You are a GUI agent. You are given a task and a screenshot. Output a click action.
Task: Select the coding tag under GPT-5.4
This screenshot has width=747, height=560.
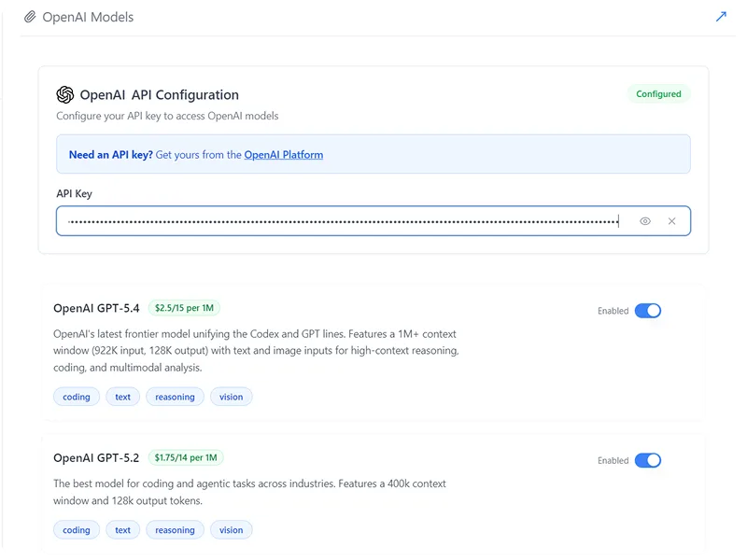tap(77, 397)
